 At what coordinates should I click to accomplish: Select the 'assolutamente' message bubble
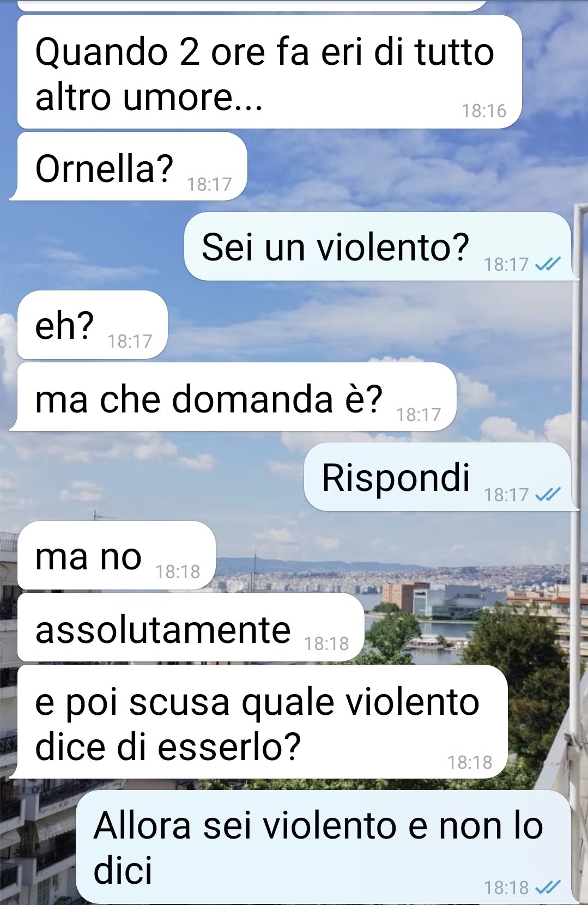point(191,628)
